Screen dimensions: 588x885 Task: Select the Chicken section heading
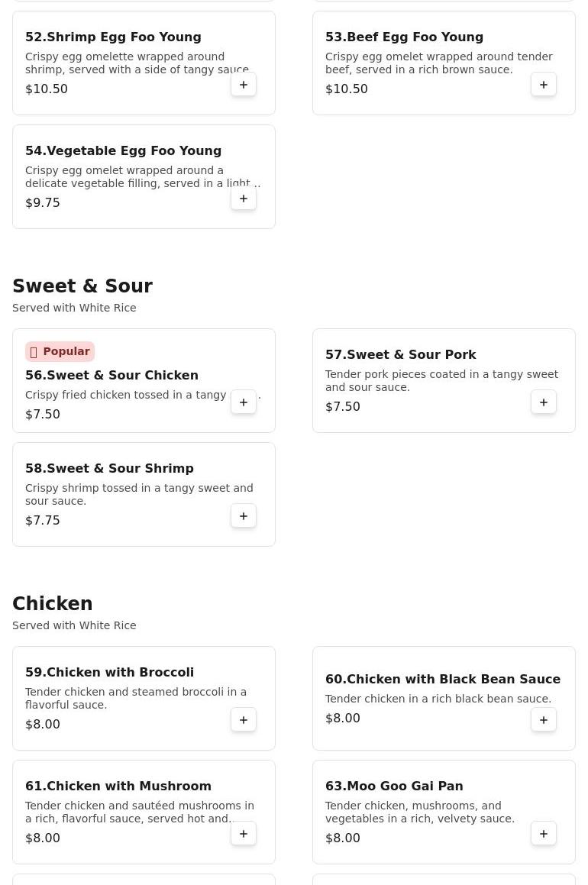click(x=53, y=604)
